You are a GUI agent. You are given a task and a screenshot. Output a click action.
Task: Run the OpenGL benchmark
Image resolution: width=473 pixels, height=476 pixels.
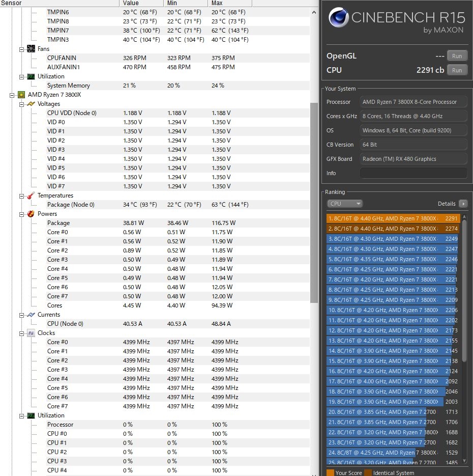point(457,56)
